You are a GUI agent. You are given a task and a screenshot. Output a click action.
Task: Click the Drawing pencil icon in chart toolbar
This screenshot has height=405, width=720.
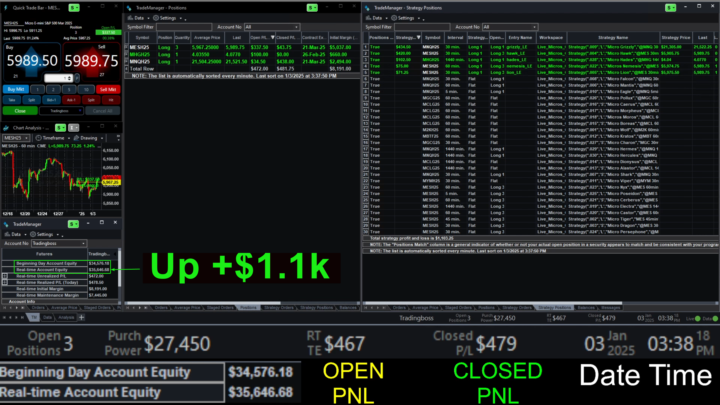(x=76, y=138)
